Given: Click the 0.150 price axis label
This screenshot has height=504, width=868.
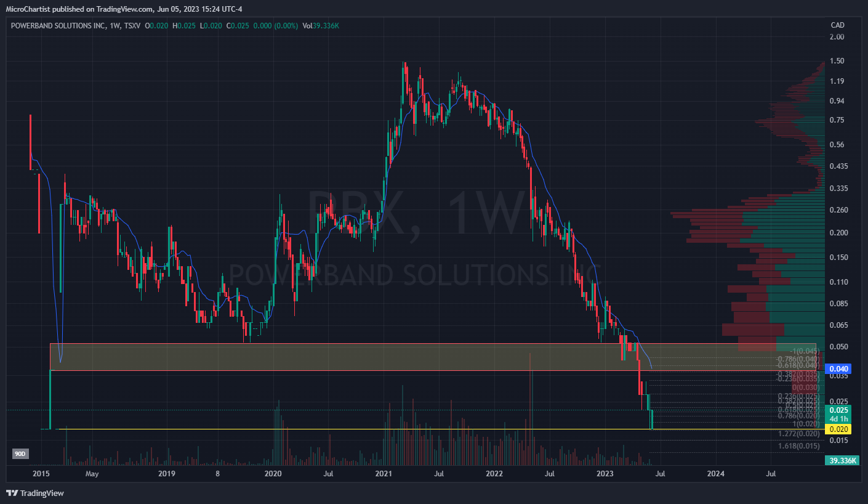Looking at the screenshot, I should 838,257.
